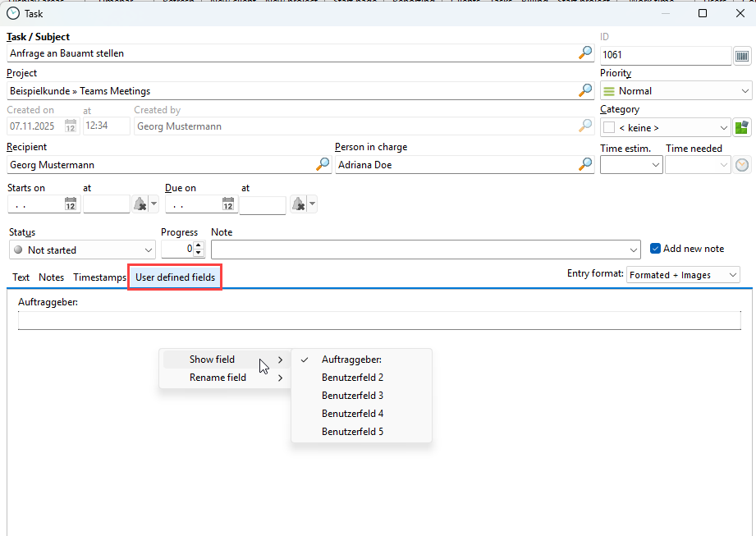Image resolution: width=756 pixels, height=536 pixels.
Task: Click the clock icon next to Time needed
Action: [x=742, y=165]
